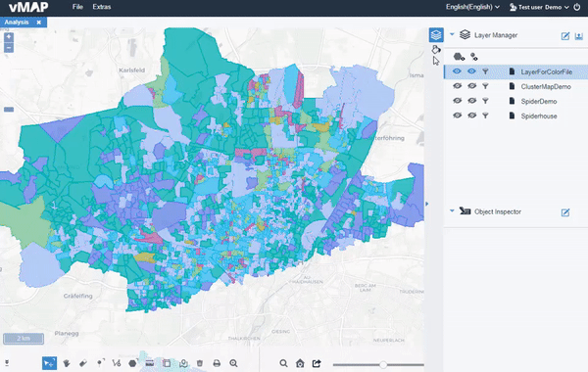Click the share export icon
588x372 pixels.
click(317, 363)
